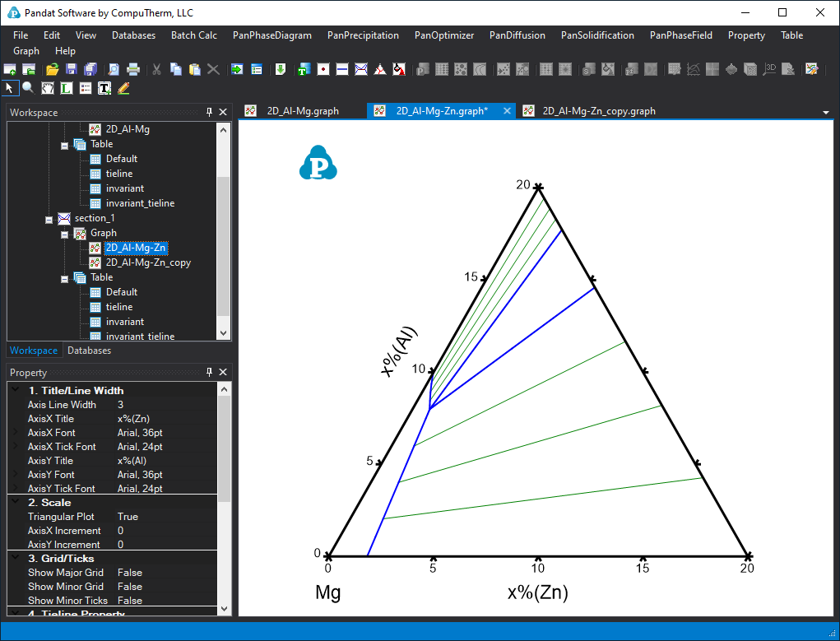Select 2D_Al-Mg-Zn_copy in workspace tree
This screenshot has height=641, width=840.
coord(148,262)
